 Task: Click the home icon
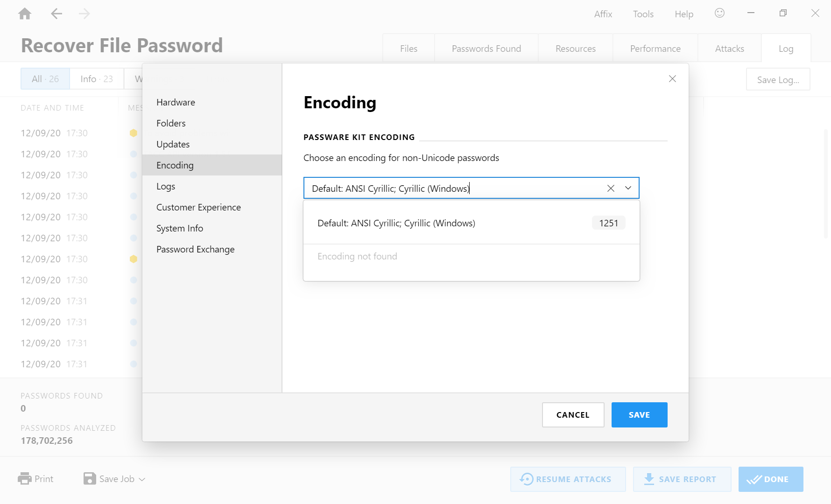tap(25, 14)
